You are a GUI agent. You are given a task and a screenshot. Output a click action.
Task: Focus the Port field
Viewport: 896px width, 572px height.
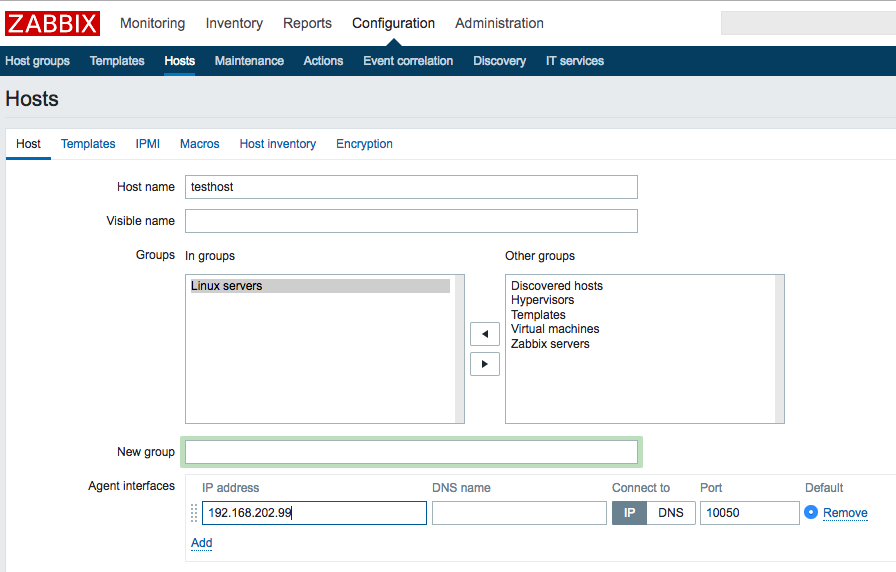pos(750,513)
